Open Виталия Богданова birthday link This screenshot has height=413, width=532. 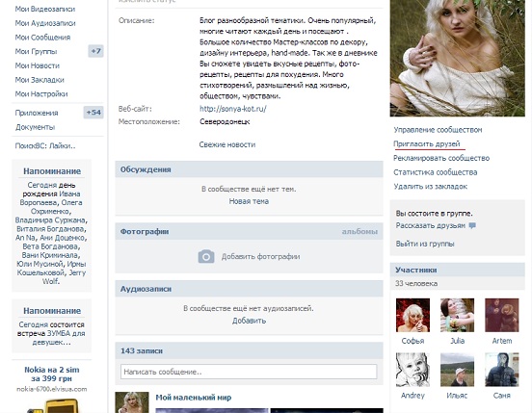pyautogui.click(x=51, y=229)
